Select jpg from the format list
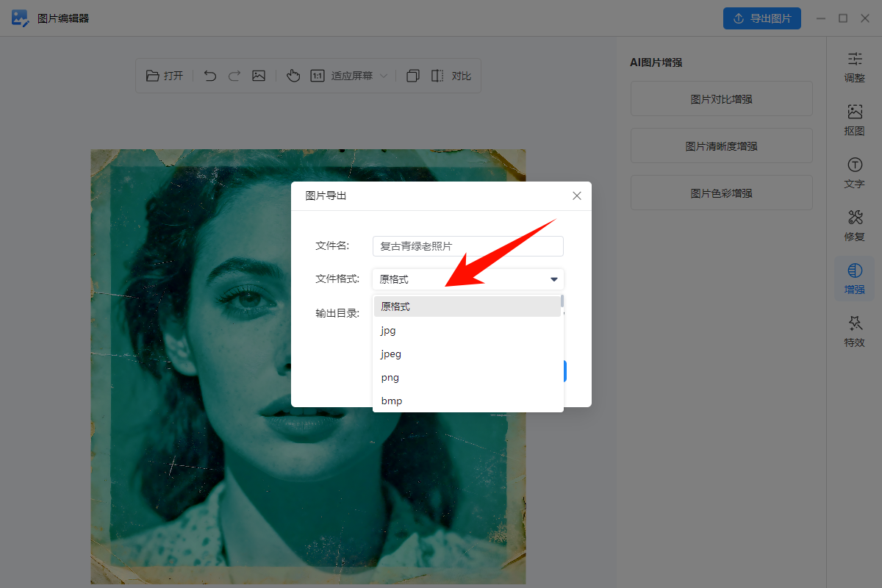Viewport: 882px width, 588px height. coord(387,330)
